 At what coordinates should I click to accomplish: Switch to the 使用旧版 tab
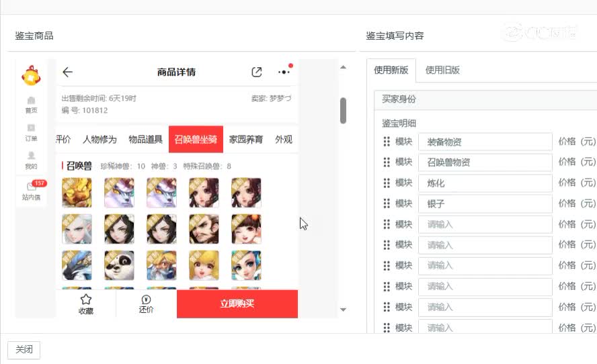(442, 70)
